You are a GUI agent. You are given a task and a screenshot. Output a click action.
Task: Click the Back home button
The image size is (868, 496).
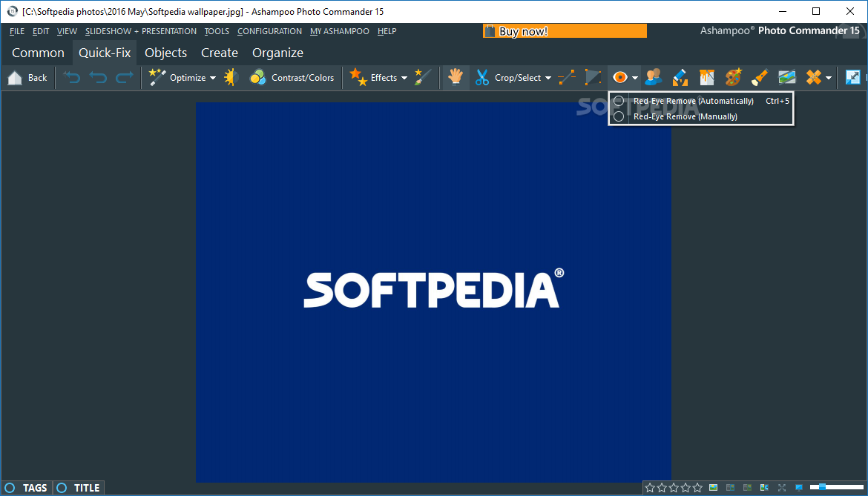click(27, 77)
